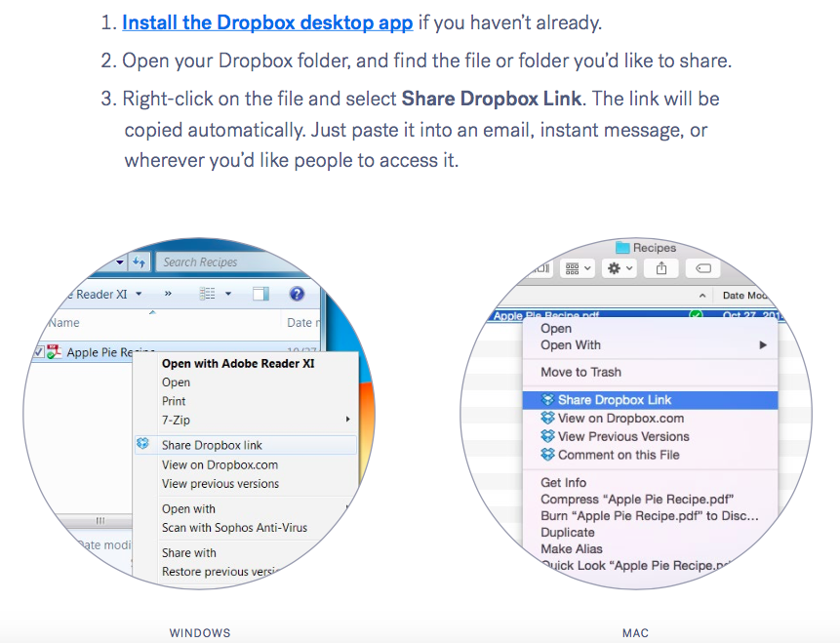Viewport: 840px width, 643px height.
Task: Open the Install the Dropbox desktop app link
Action: (x=267, y=22)
